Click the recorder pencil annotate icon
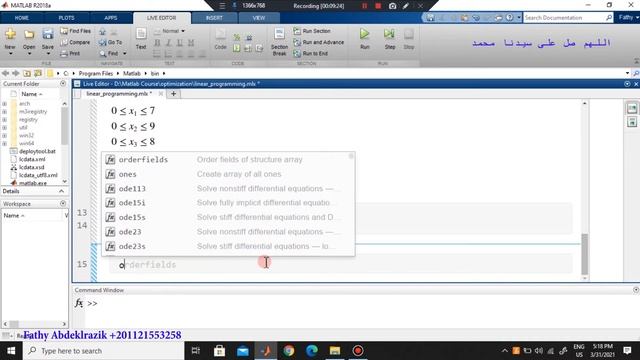 click(x=406, y=6)
